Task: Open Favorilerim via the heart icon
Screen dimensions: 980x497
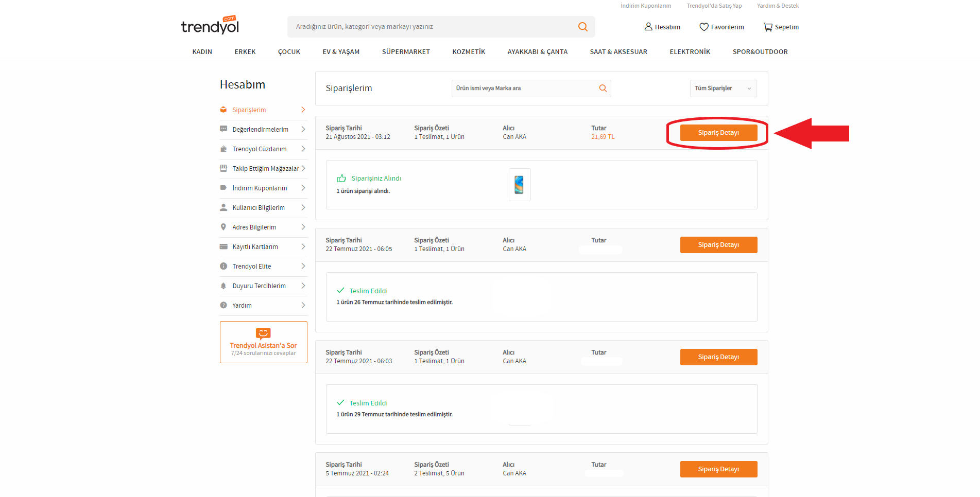Action: coord(702,26)
